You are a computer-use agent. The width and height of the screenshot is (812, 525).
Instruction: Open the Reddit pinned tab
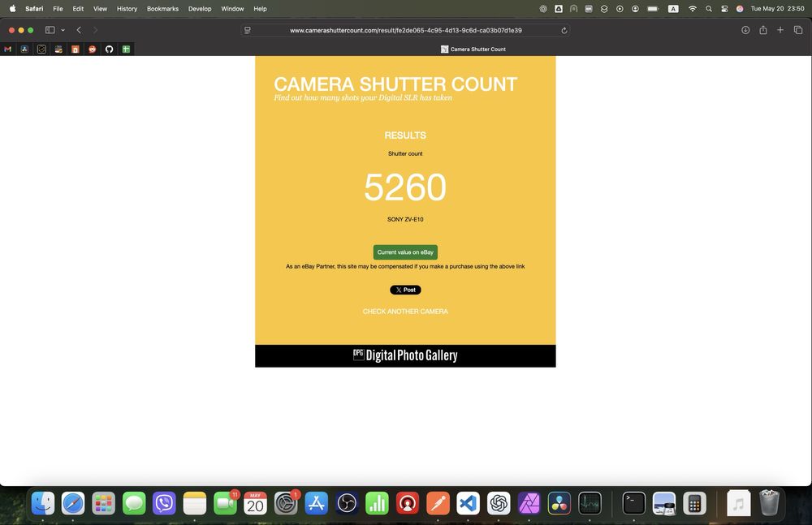click(x=93, y=49)
